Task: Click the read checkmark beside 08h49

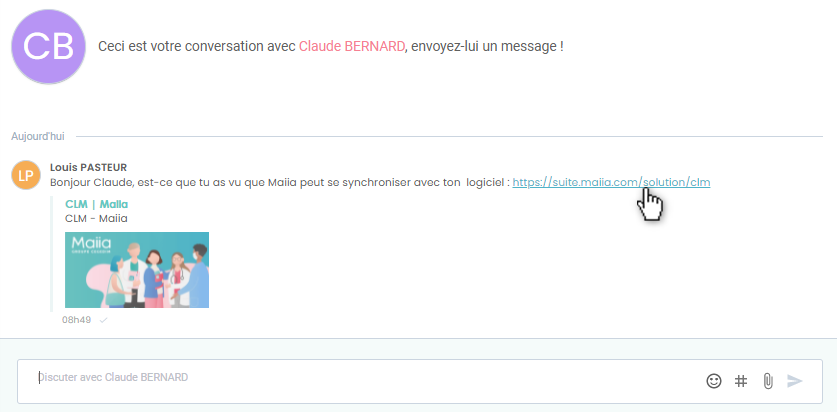Action: (x=103, y=320)
